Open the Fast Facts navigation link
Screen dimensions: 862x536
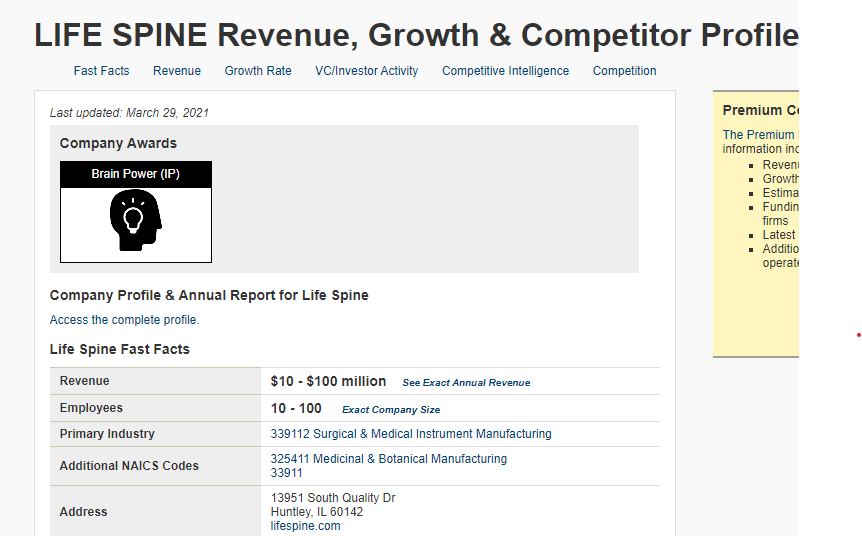(101, 71)
